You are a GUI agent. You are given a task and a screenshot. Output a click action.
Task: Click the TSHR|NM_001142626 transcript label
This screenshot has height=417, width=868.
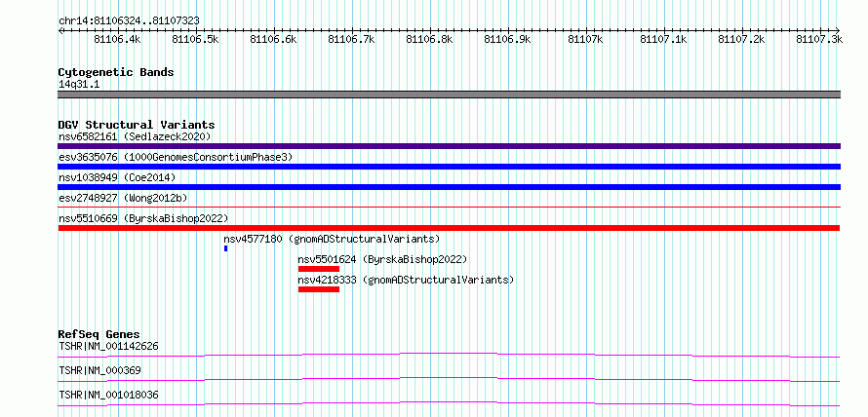click(x=108, y=347)
